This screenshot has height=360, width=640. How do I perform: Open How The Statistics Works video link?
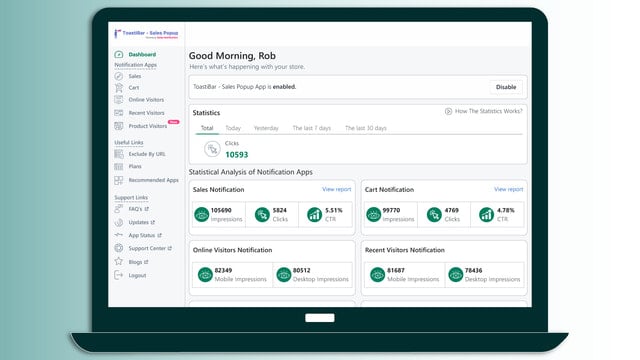[484, 111]
